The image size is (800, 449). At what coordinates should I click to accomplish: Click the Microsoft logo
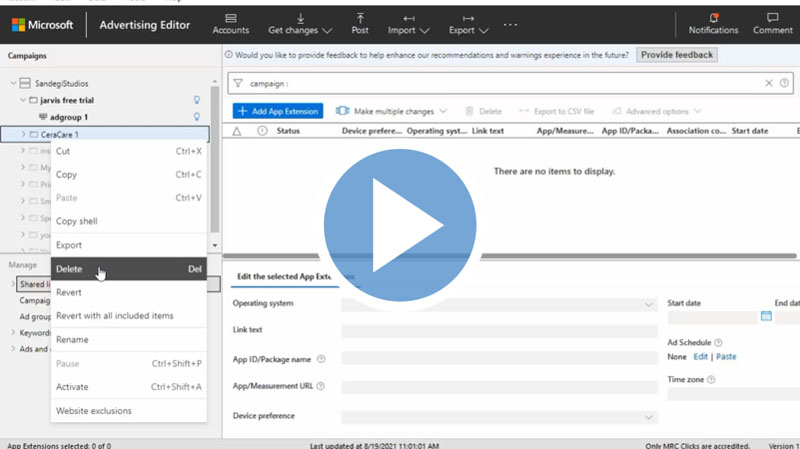tap(18, 24)
